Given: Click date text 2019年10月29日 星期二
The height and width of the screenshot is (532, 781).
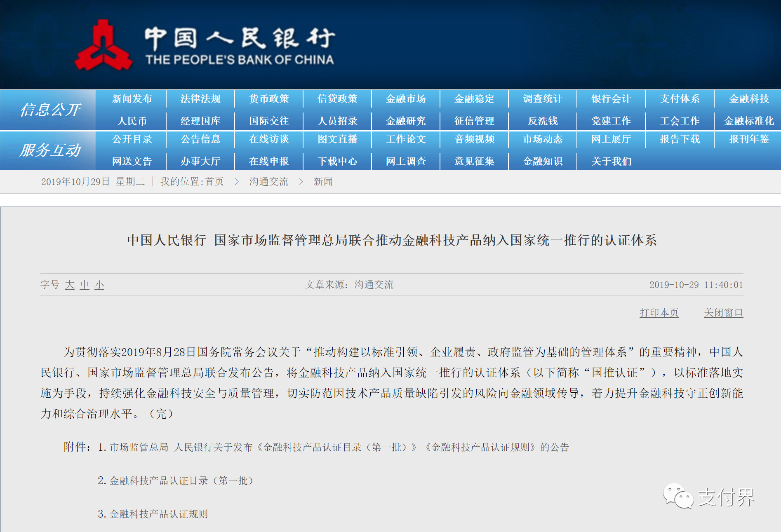Looking at the screenshot, I should pos(93,182).
